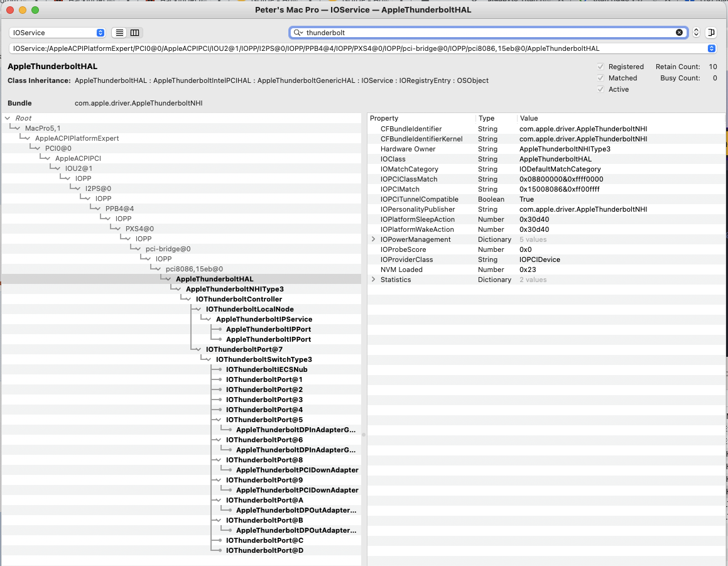Screen dimensions: 728x566
Task: Select IOThunderboltLocalNode in tree
Action: (x=249, y=309)
